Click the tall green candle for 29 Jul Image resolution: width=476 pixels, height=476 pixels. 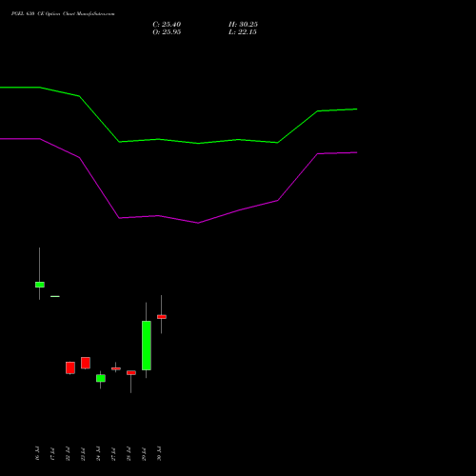click(x=147, y=346)
